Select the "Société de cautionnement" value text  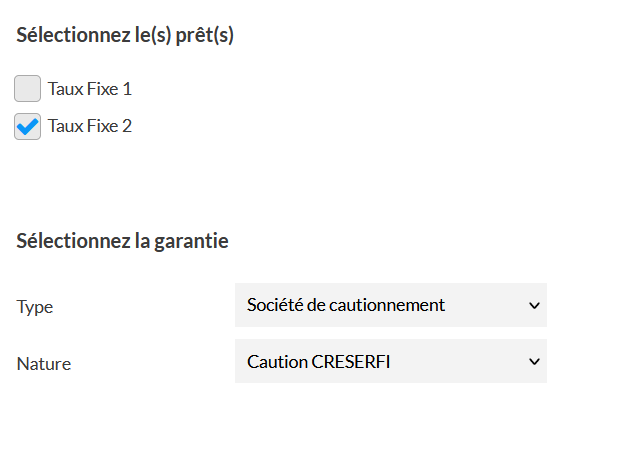click(346, 305)
